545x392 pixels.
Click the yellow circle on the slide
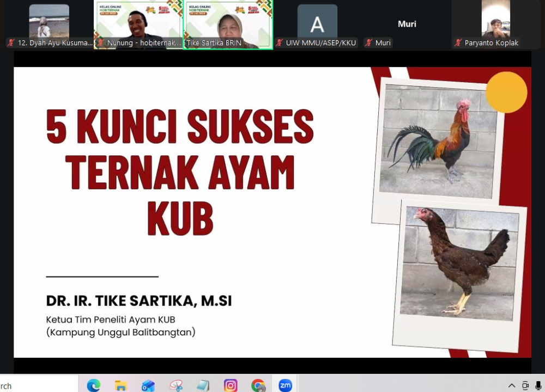click(506, 93)
